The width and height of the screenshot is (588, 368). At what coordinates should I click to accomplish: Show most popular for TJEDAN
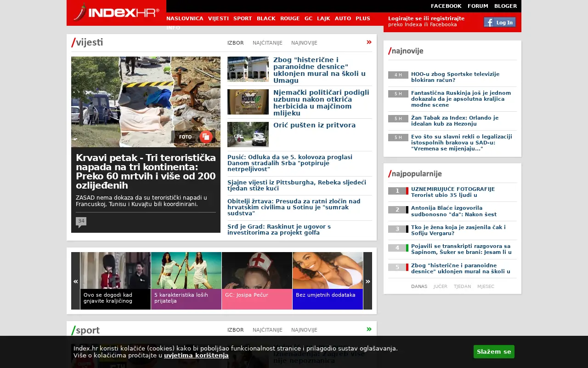pyautogui.click(x=462, y=286)
